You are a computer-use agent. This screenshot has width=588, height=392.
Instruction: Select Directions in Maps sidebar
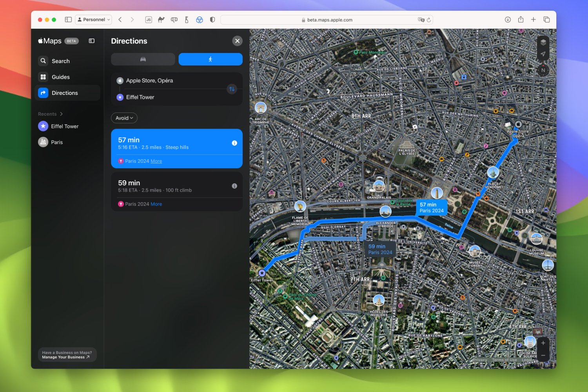[67, 93]
